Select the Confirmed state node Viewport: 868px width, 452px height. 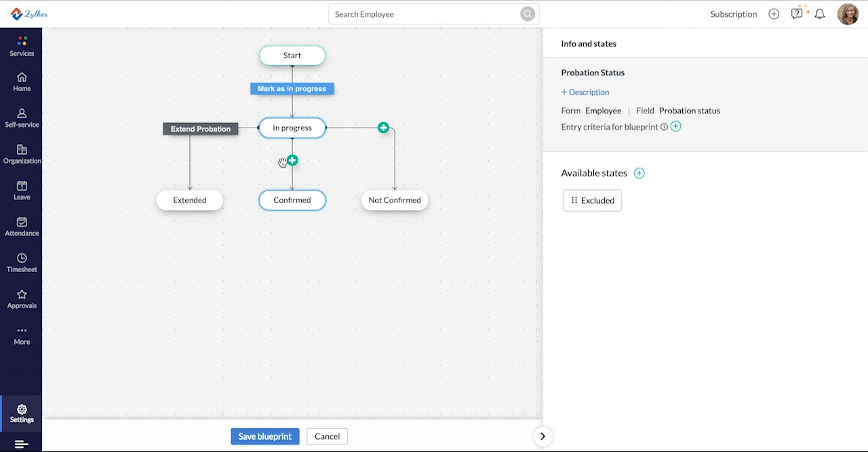tap(292, 200)
